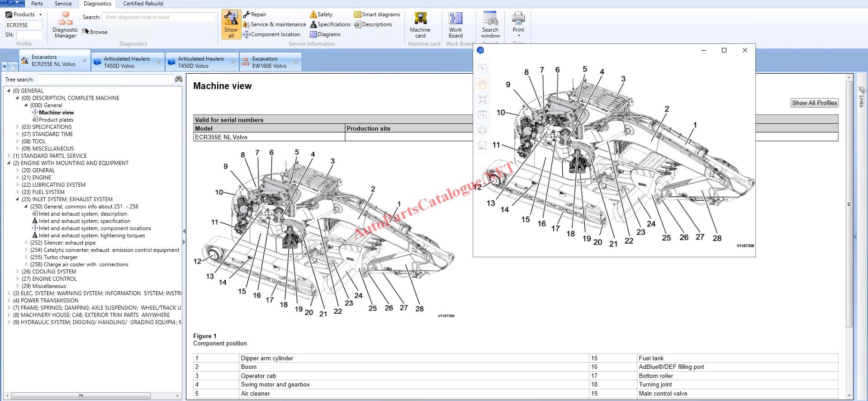This screenshot has height=401, width=868.
Task: Click the print icon in image popup
Action: [483, 130]
